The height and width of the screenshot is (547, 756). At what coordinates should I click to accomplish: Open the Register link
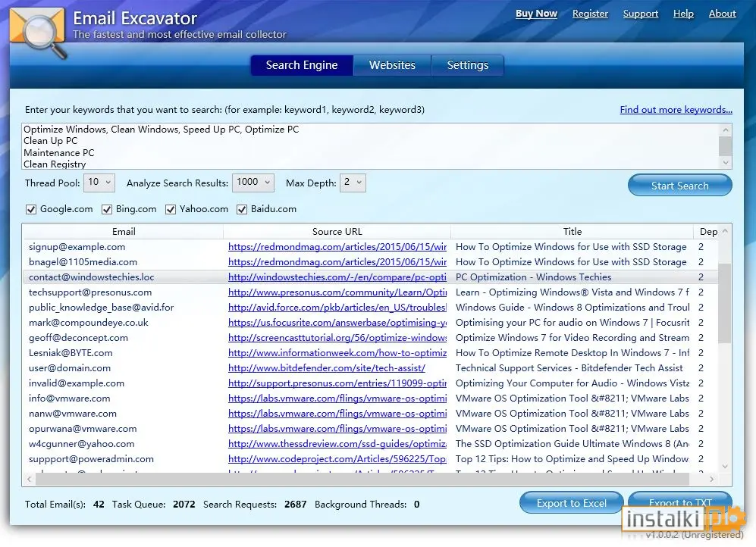(x=590, y=14)
